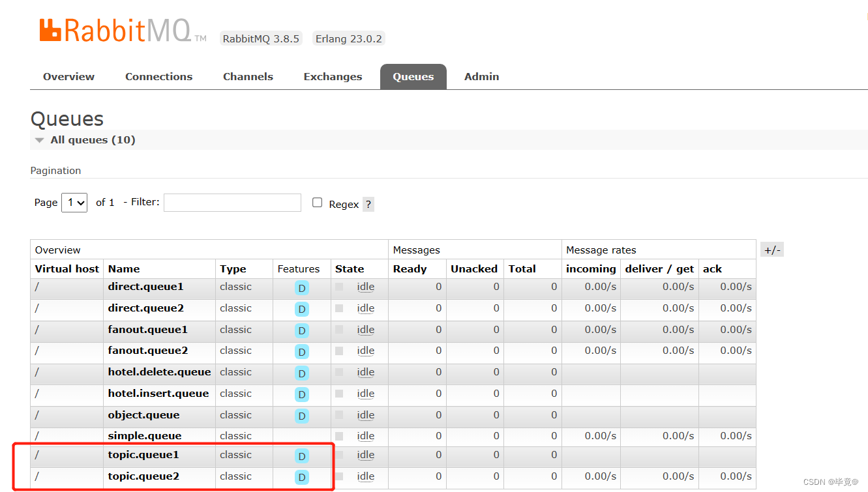
Task: Click the state indicator square for direct.queue1
Action: point(339,287)
